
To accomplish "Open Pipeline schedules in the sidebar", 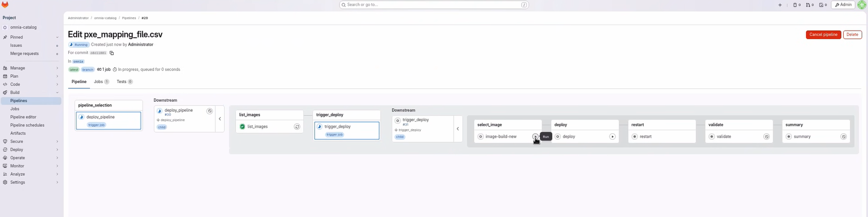I will pyautogui.click(x=31, y=125).
